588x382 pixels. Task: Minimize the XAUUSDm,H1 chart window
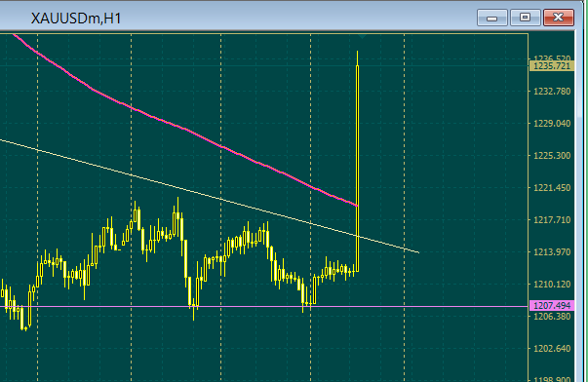[x=492, y=18]
